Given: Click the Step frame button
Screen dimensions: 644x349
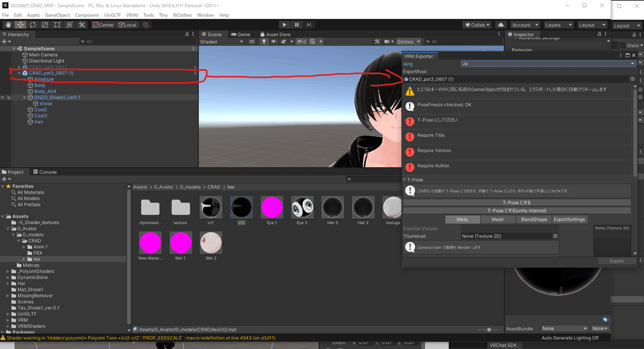Looking at the screenshot, I should [x=309, y=25].
